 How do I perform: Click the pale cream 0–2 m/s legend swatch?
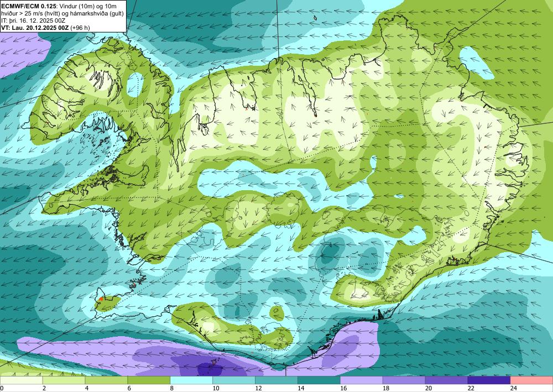pyautogui.click(x=21, y=380)
